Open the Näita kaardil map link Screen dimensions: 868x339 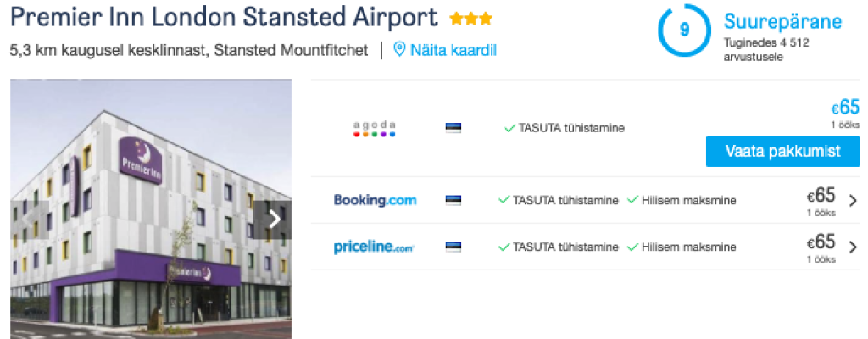point(453,50)
